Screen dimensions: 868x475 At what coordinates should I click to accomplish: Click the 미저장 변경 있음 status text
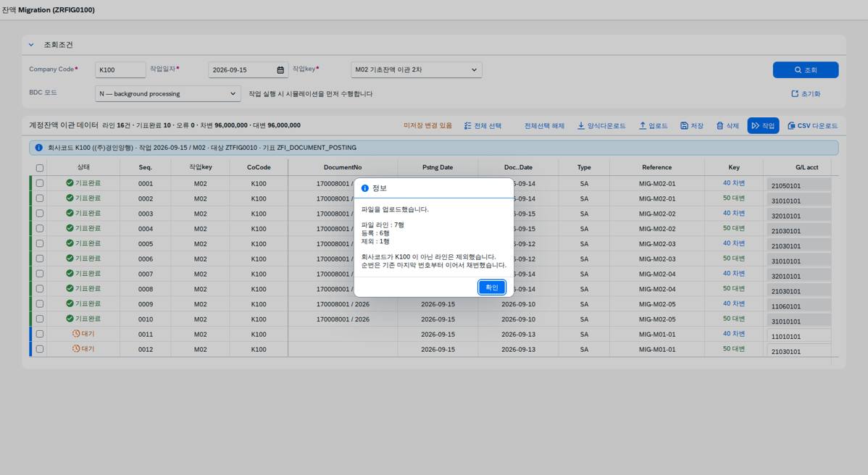tap(427, 125)
